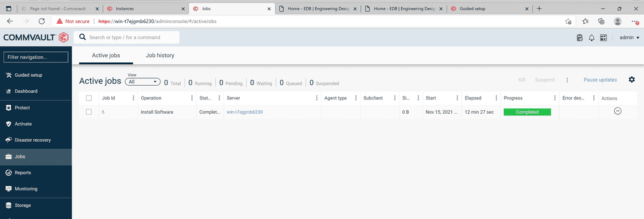Open the View All dropdown
The image size is (644, 219).
143,82
